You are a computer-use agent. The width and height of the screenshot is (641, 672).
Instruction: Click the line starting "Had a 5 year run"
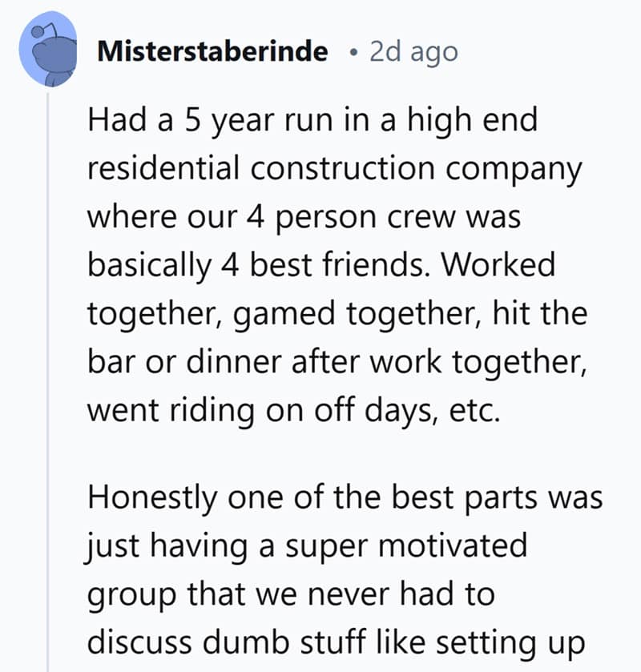(311, 121)
